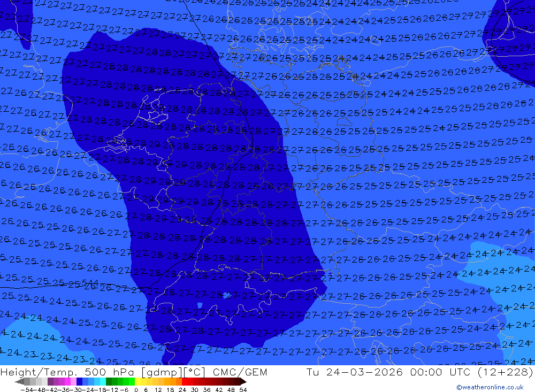Click the '544' contour label on map
This screenshot has height=392, width=535.
(90, 283)
